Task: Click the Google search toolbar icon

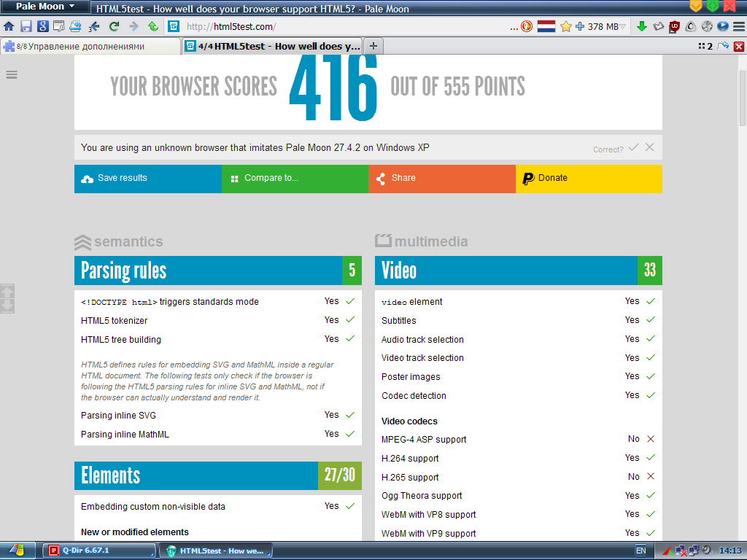Action: [x=42, y=26]
